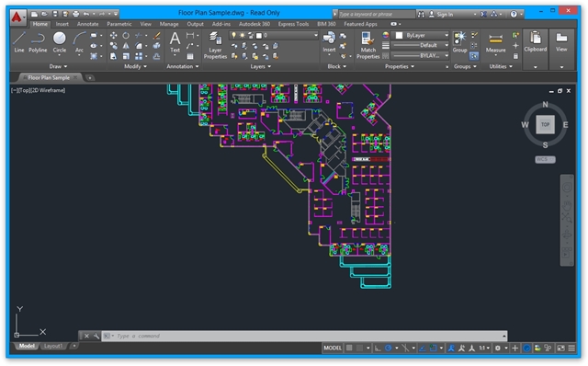The image size is (588, 366).
Task: Open the Manage ribbon tab
Action: click(169, 24)
